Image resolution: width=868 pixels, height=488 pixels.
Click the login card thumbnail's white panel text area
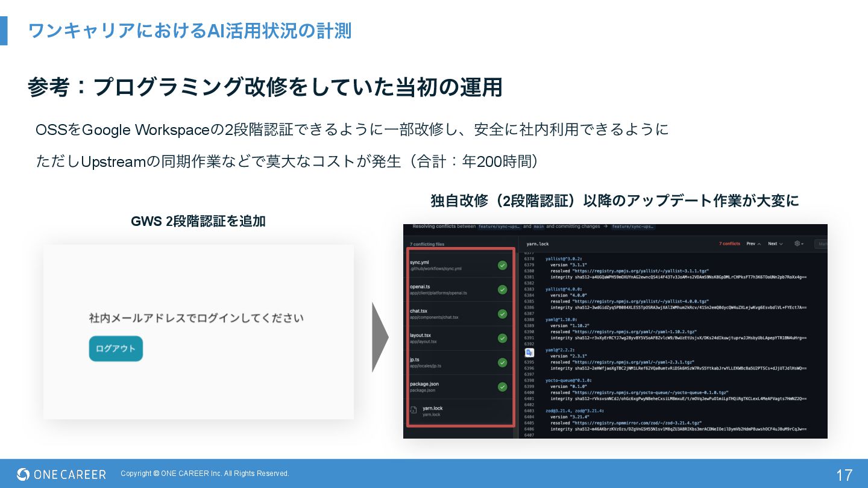tap(198, 332)
